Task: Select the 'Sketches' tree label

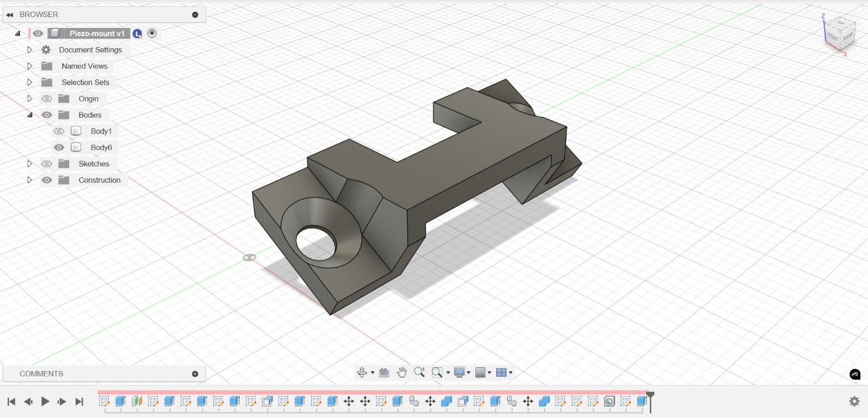Action: pos(94,164)
